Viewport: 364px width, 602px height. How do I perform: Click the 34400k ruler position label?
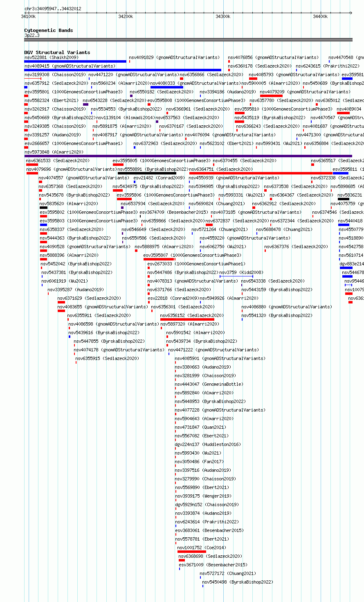pyautogui.click(x=320, y=16)
